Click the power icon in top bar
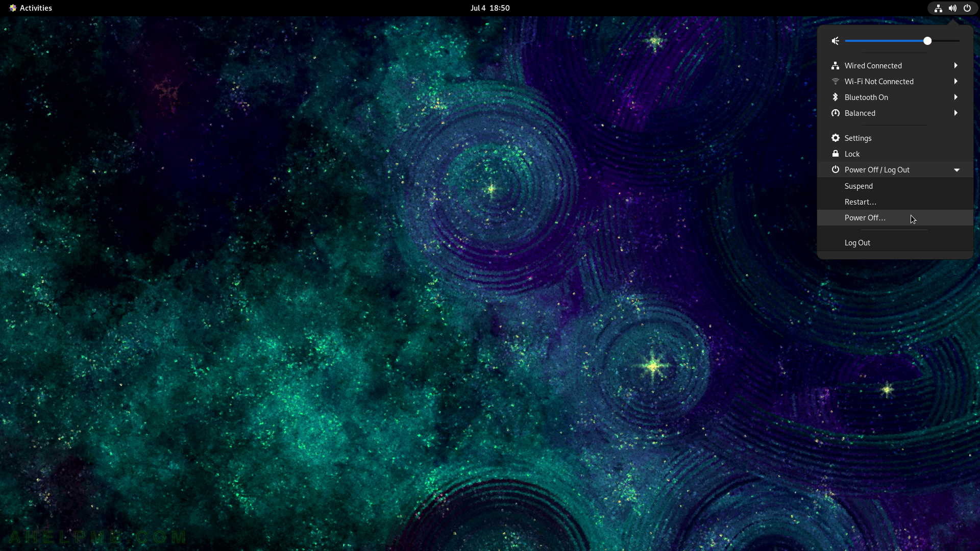980x551 pixels. point(967,8)
